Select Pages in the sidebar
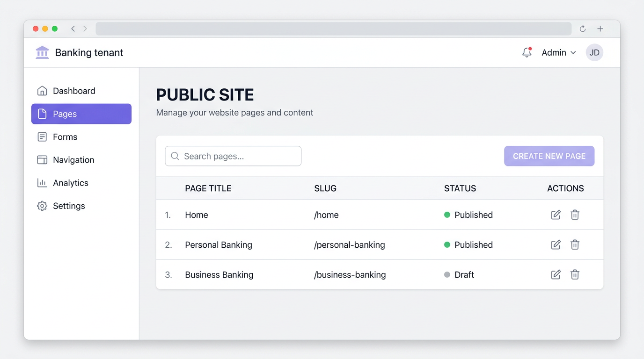 tap(81, 114)
